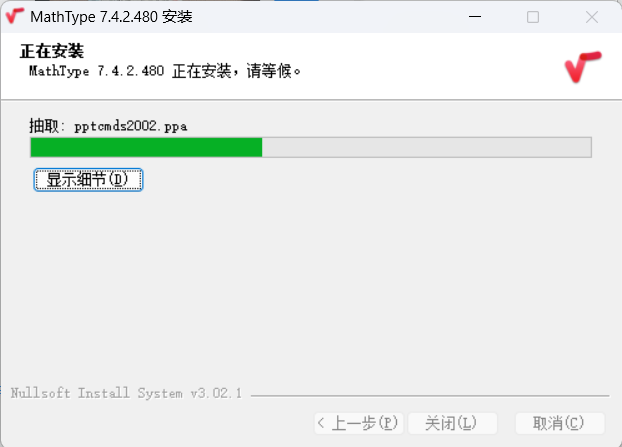622x447 pixels.
Task: Click the red MathType checkmark logo in header
Action: coord(583,67)
